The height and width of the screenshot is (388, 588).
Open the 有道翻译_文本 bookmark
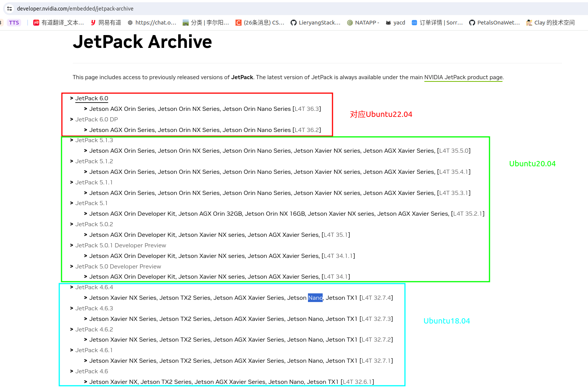(x=58, y=23)
